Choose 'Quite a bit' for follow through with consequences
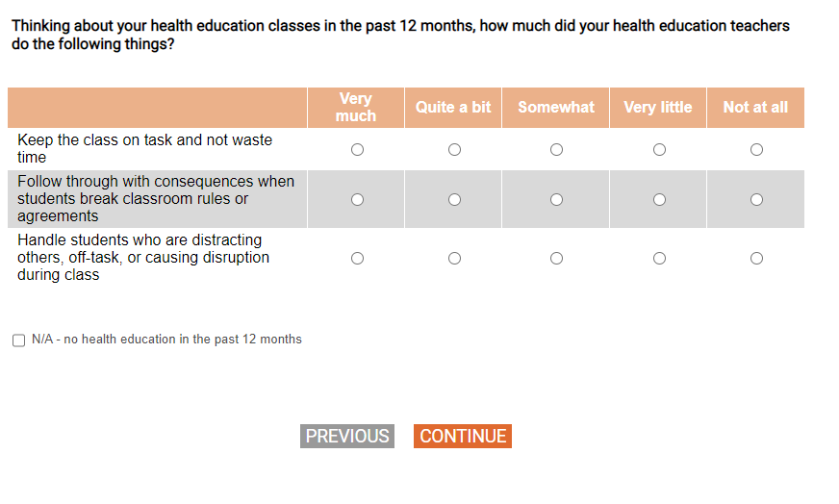The width and height of the screenshot is (839, 504). [x=454, y=200]
